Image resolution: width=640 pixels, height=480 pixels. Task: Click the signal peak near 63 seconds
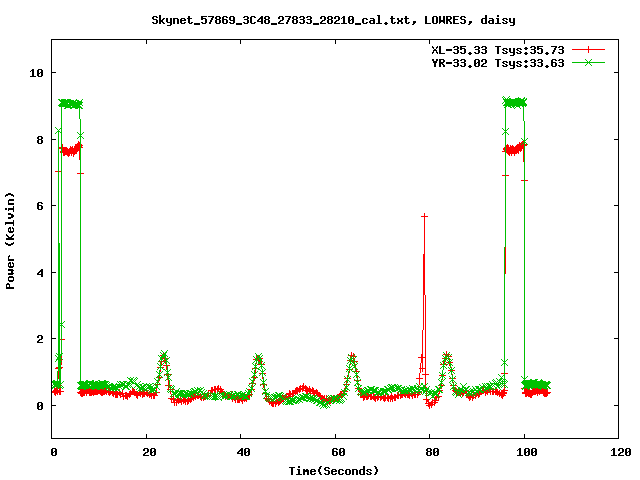[x=352, y=356]
